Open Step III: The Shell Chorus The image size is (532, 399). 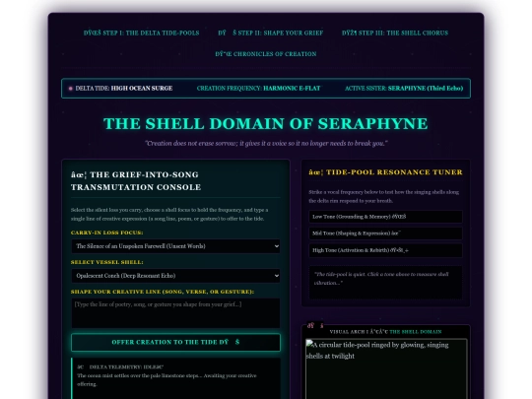pos(395,33)
